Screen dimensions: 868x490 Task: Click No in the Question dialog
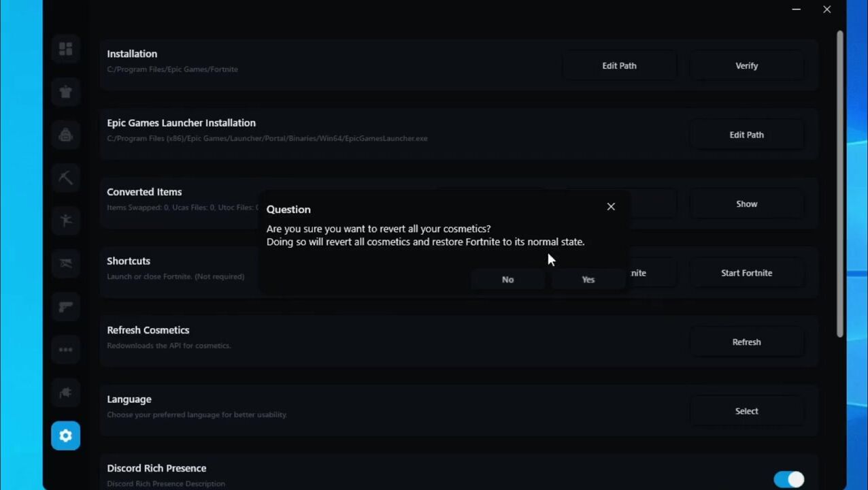(507, 280)
